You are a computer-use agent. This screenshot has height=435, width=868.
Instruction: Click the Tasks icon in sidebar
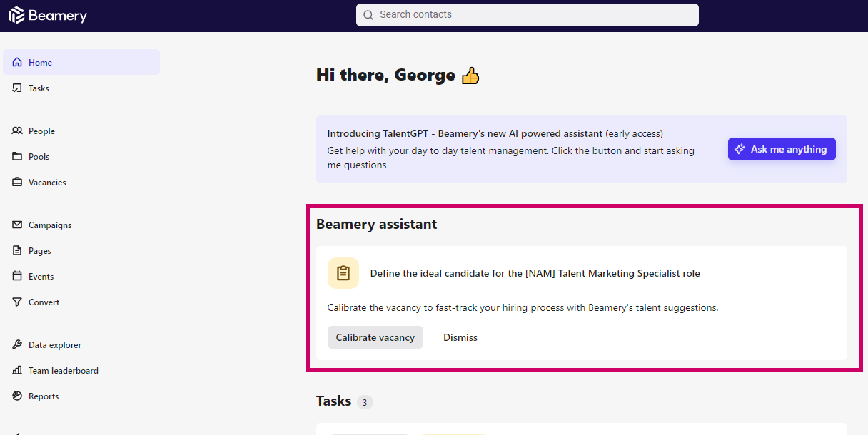[x=17, y=88]
